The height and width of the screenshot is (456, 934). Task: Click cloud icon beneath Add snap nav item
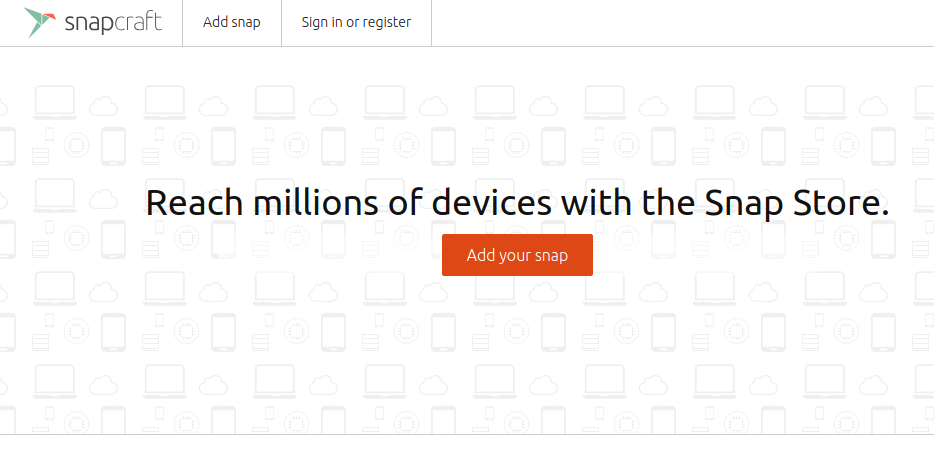pyautogui.click(x=213, y=107)
